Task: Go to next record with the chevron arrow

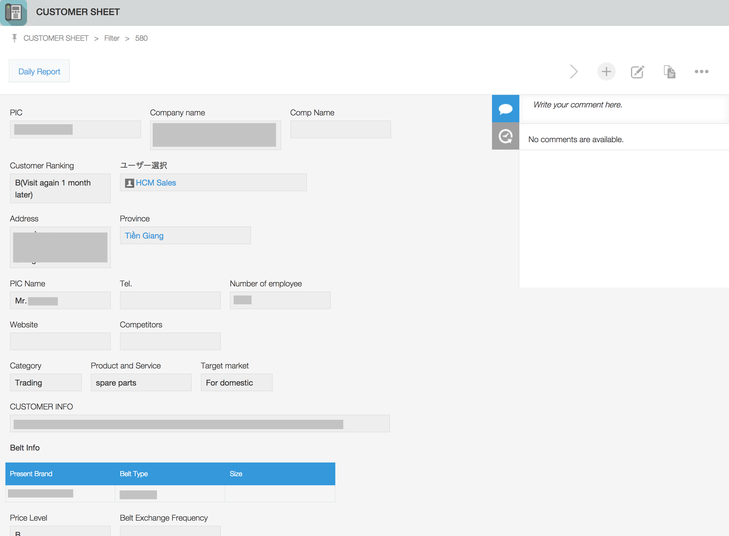Action: click(x=574, y=72)
